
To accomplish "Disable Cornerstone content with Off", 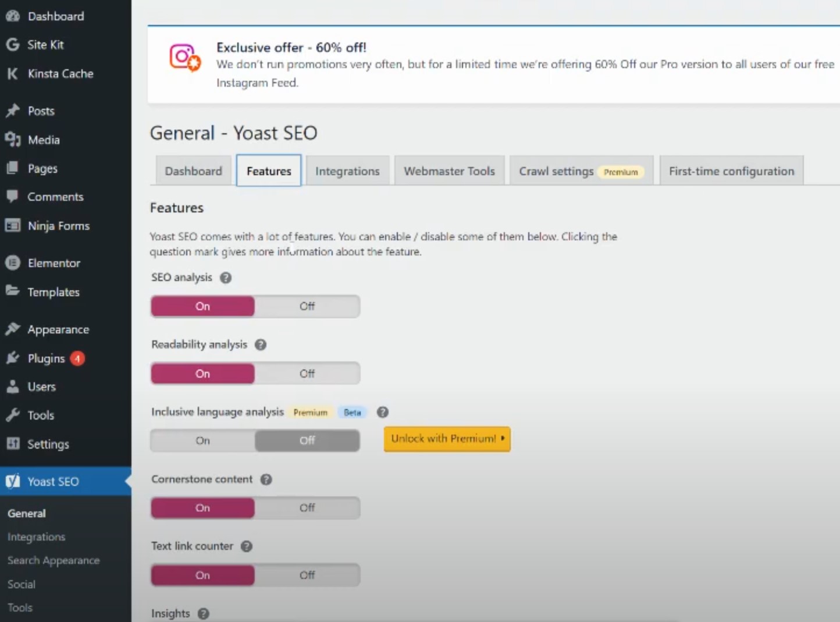I will click(307, 508).
